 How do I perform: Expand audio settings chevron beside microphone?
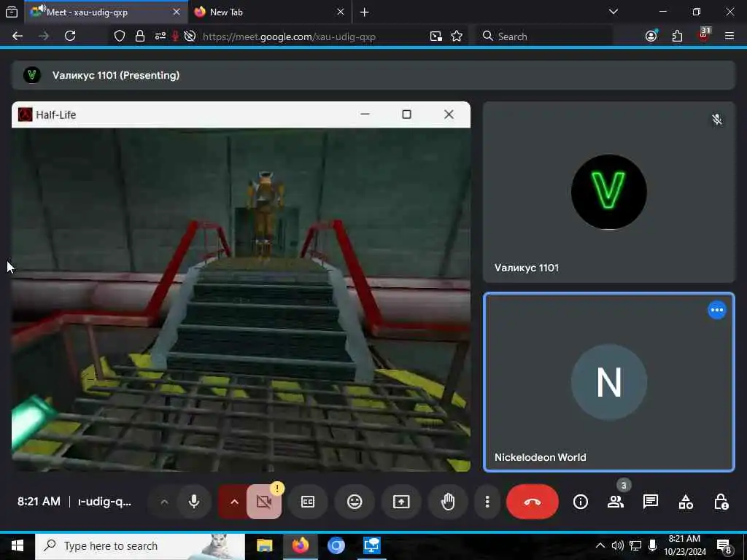point(164,502)
